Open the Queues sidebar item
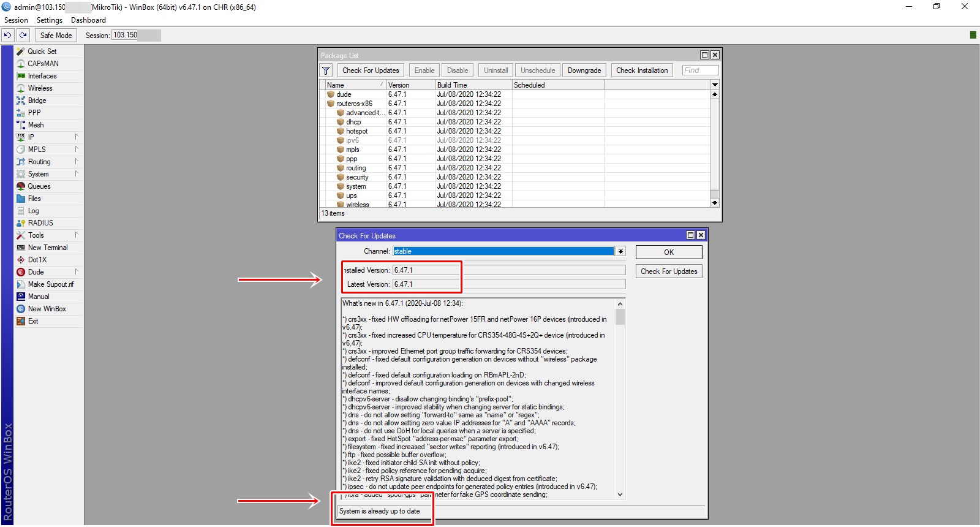Viewport: 980px width, 527px height. click(39, 186)
